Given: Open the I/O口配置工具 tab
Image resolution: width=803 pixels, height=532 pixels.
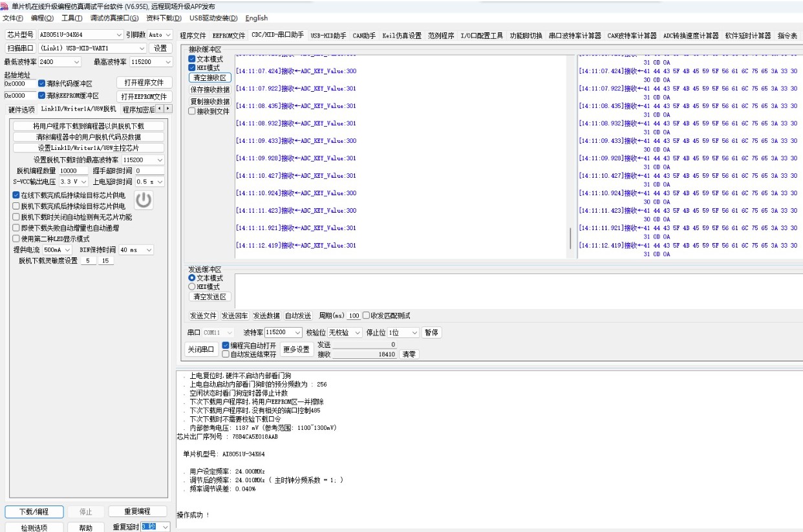Looking at the screenshot, I should (x=482, y=36).
